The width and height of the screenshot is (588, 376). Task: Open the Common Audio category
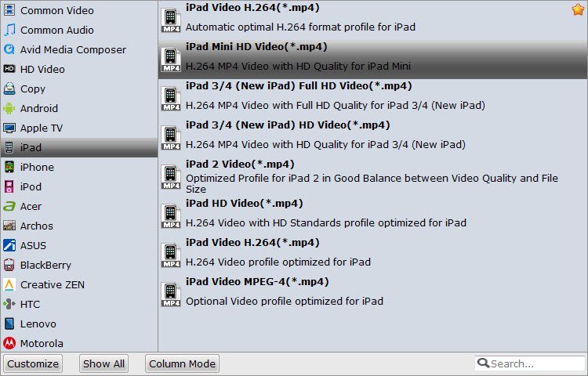[56, 30]
